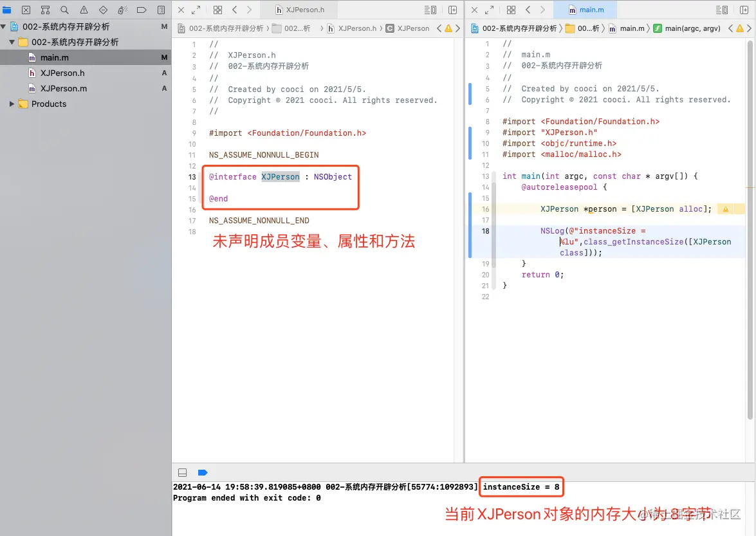Open the Find navigator magnifier icon
This screenshot has height=536, width=756.
pos(64,10)
